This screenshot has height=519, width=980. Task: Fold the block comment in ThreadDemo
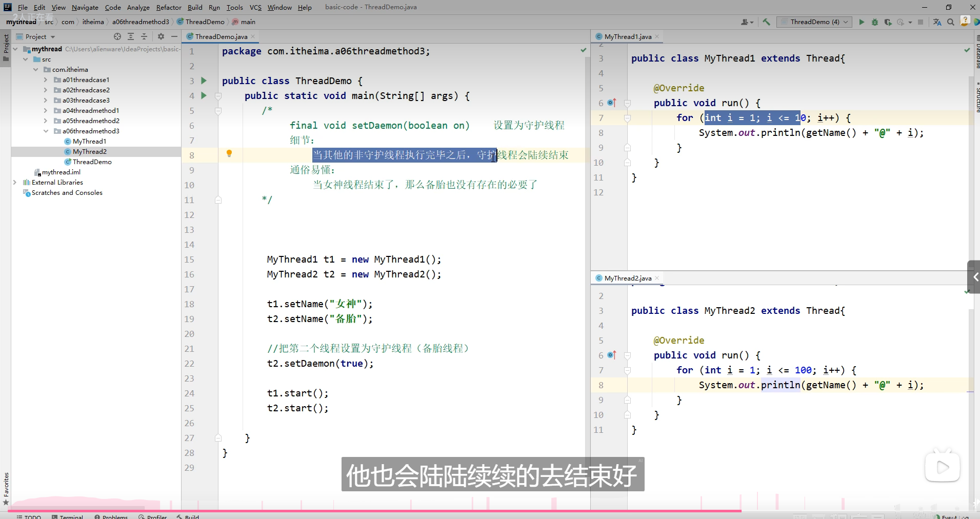218,111
